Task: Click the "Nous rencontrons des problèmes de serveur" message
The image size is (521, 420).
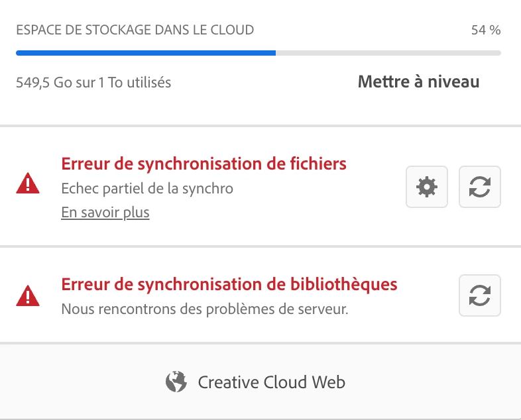Action: click(204, 309)
